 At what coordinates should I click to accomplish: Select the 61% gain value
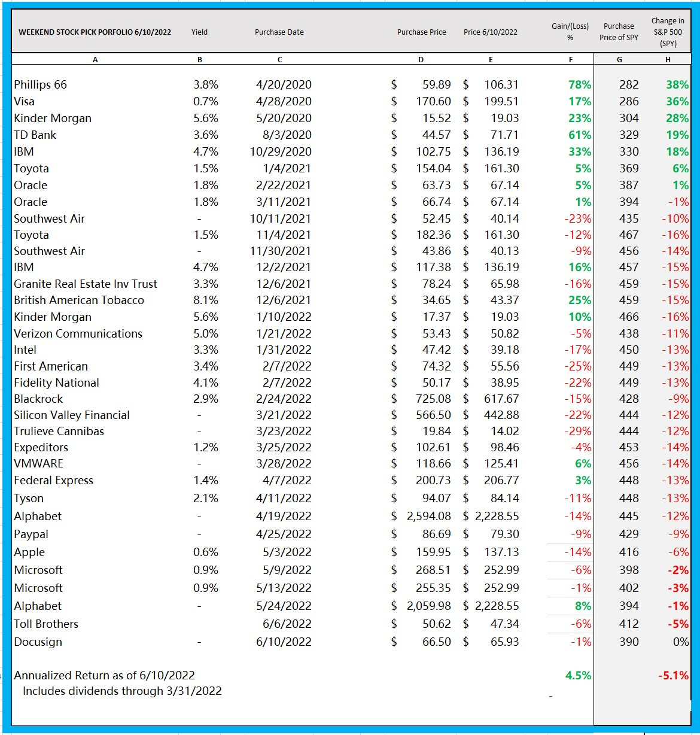pyautogui.click(x=580, y=135)
